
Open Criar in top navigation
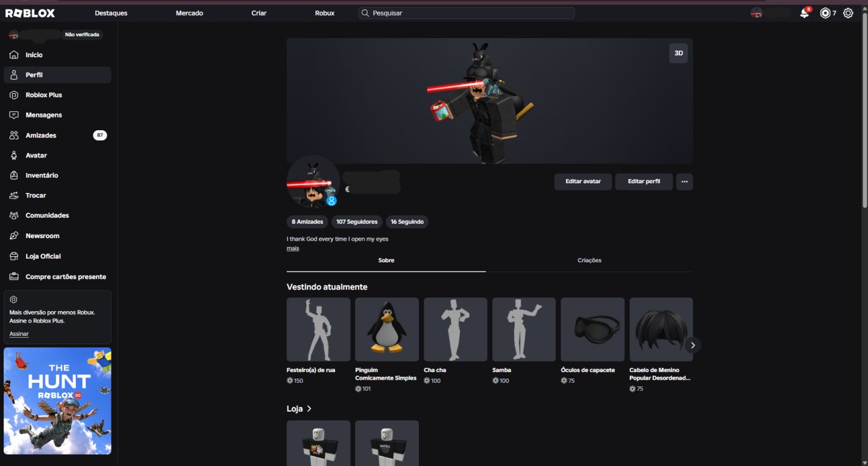259,13
